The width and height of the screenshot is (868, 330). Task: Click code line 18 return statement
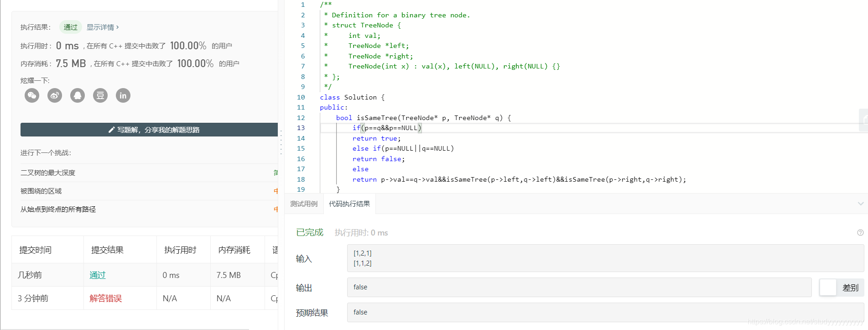(519, 179)
